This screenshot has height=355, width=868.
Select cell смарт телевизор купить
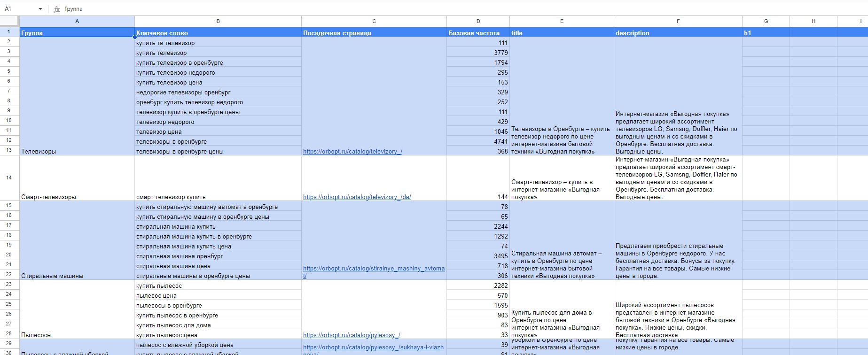[218, 178]
